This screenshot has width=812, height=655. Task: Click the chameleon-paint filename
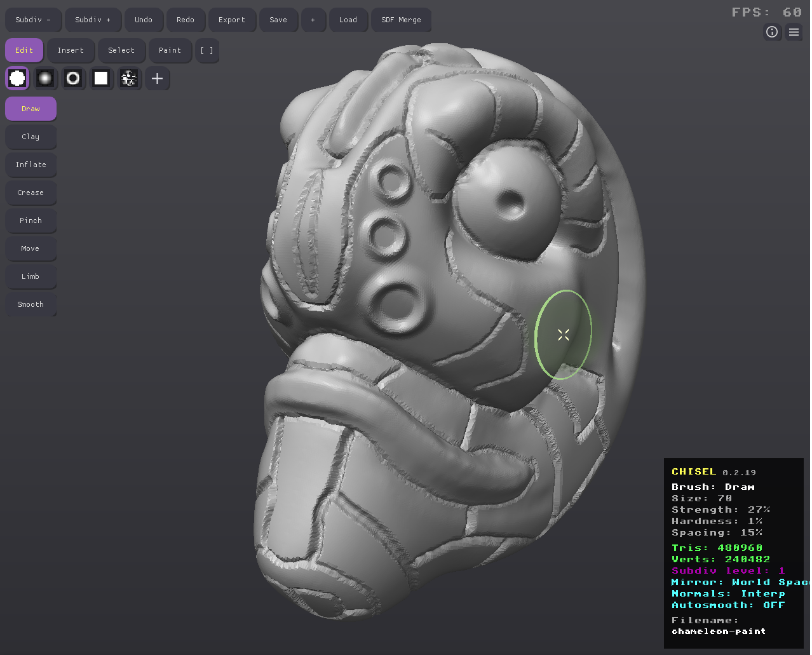[x=719, y=631]
